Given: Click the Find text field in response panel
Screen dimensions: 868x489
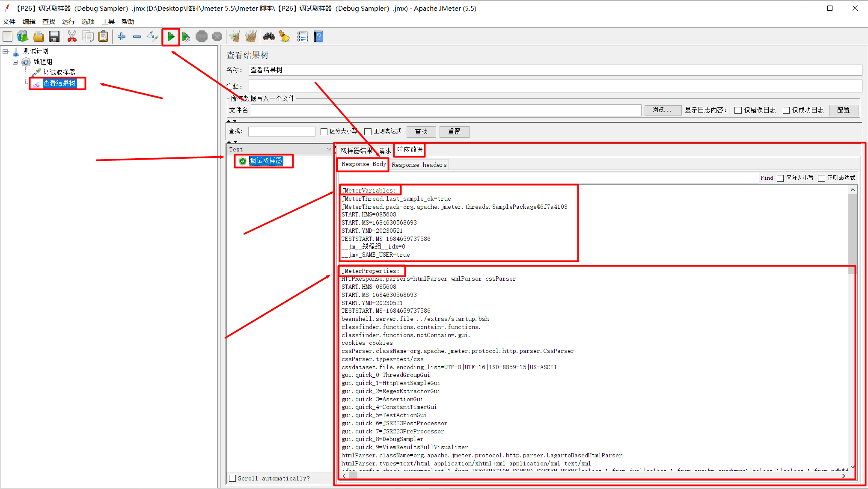Looking at the screenshot, I should (549, 178).
